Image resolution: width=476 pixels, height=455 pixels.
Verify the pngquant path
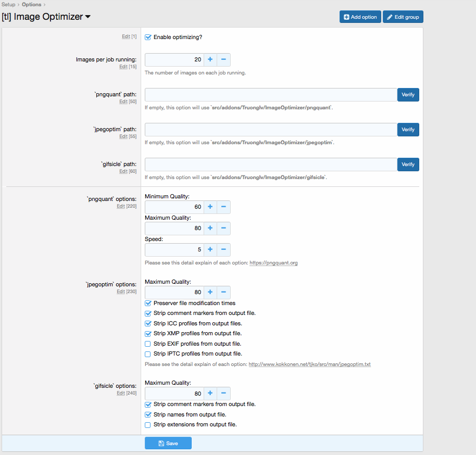408,95
